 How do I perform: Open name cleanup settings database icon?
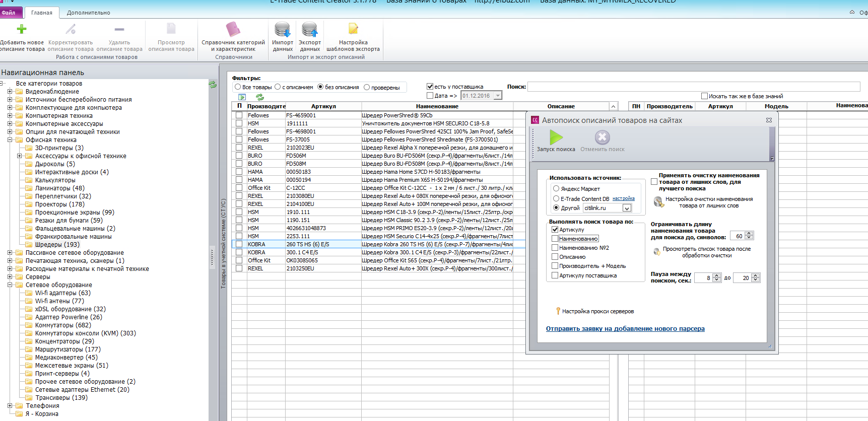(658, 202)
